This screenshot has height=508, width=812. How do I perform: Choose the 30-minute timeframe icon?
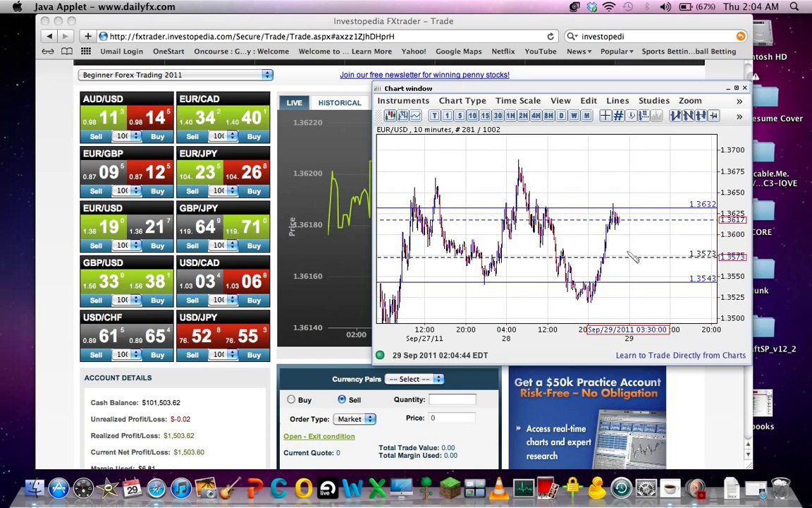pyautogui.click(x=498, y=116)
